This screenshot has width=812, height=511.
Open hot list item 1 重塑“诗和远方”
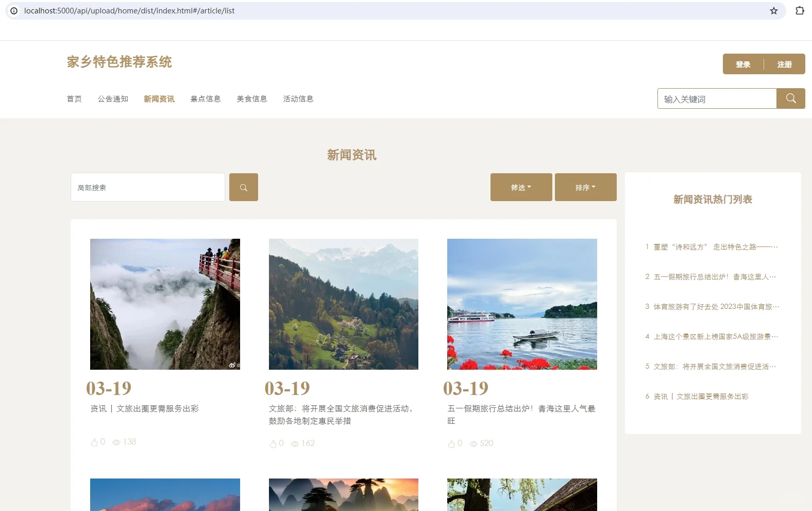tap(712, 247)
